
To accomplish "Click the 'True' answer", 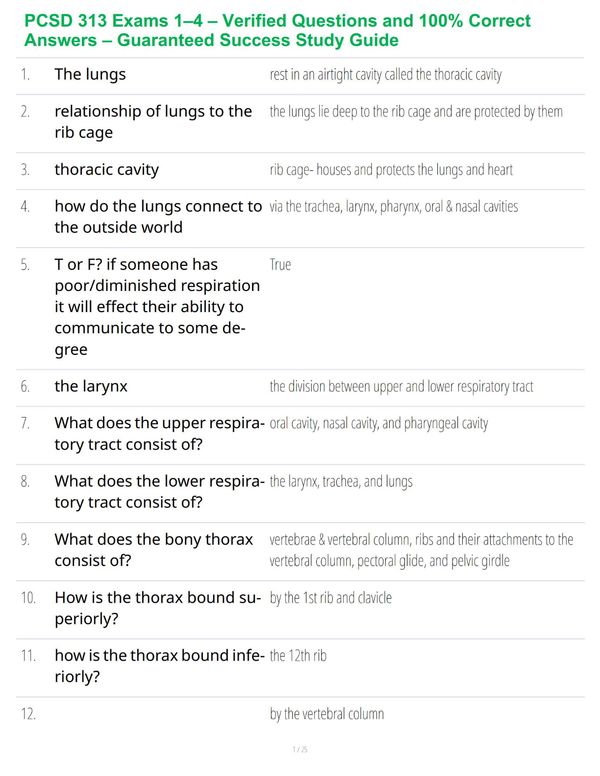I will tap(280, 265).
